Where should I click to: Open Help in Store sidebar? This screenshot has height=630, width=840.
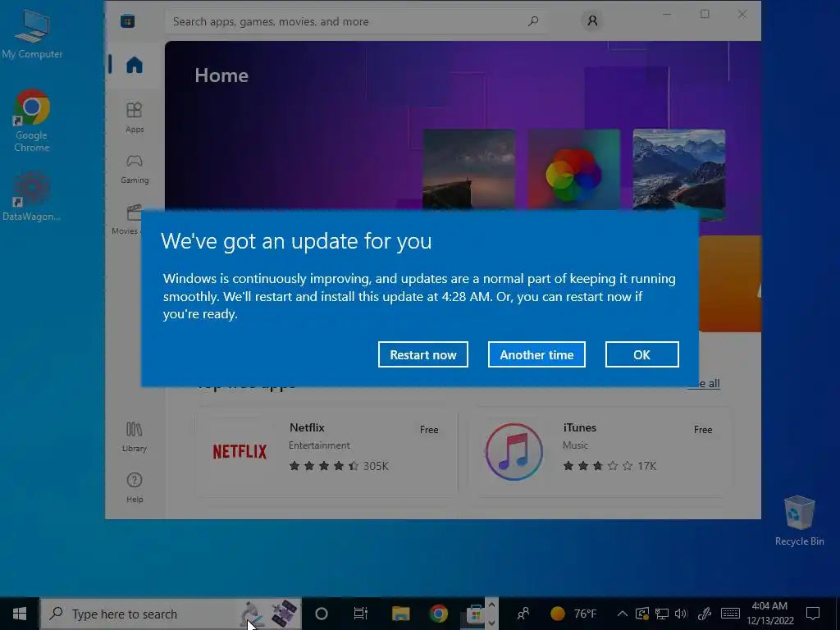point(135,487)
